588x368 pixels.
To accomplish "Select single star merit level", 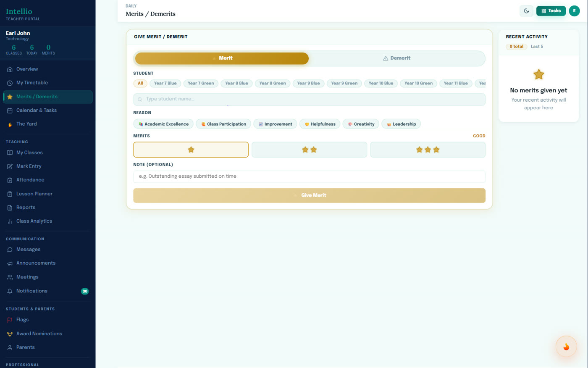I will pyautogui.click(x=191, y=150).
